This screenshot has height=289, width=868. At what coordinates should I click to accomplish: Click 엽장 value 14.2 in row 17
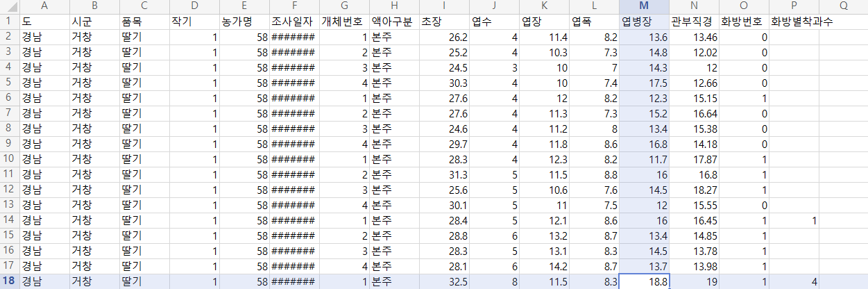point(544,266)
